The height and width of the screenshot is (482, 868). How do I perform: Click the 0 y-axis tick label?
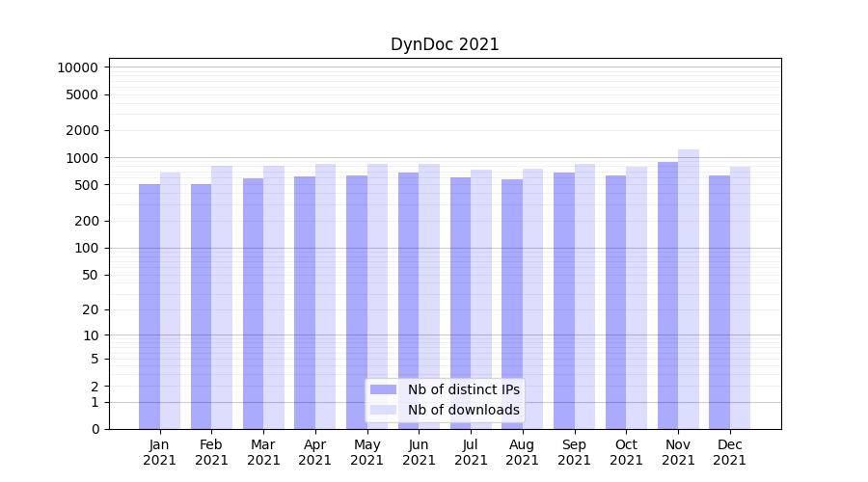(95, 429)
